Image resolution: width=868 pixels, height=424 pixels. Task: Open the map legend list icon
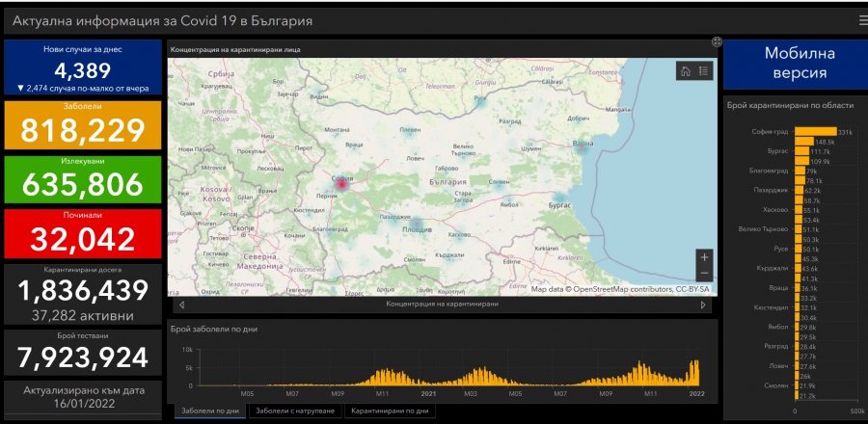tap(703, 70)
